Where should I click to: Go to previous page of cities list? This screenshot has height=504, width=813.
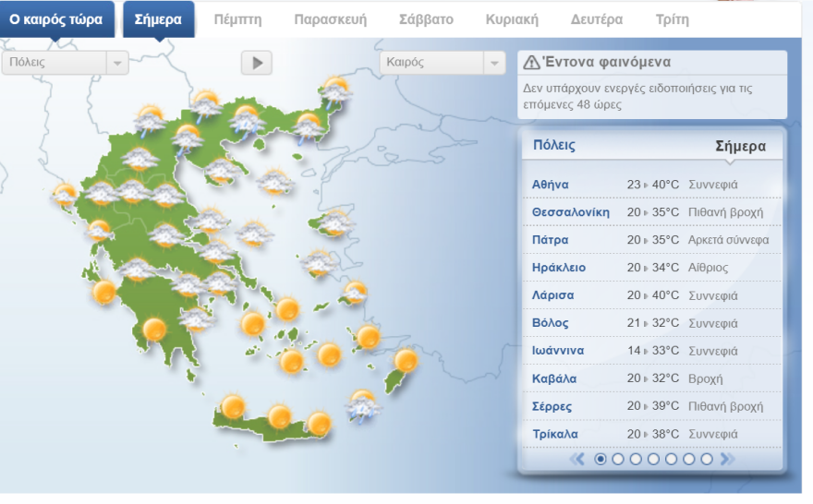click(x=578, y=459)
